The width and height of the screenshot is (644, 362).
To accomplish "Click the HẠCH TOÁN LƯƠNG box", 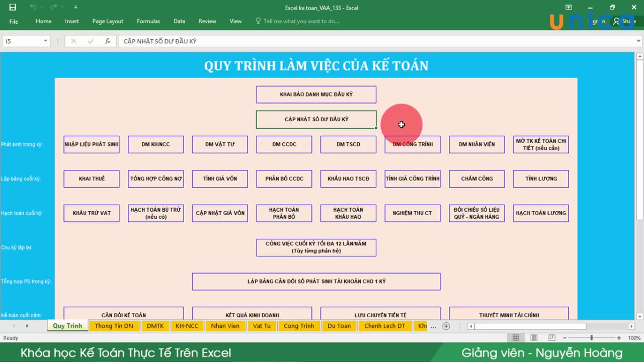I will pos(541,213).
